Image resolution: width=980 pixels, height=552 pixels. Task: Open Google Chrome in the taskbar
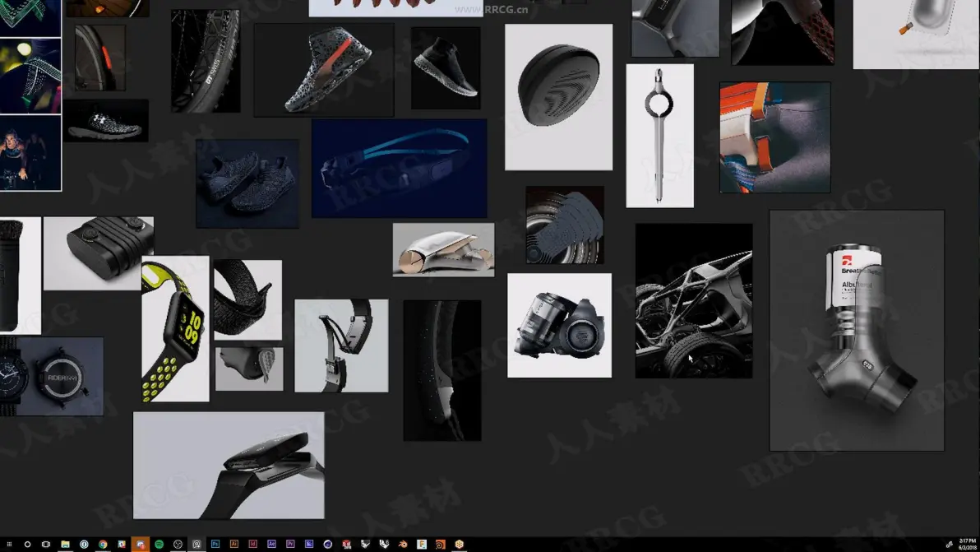[103, 544]
